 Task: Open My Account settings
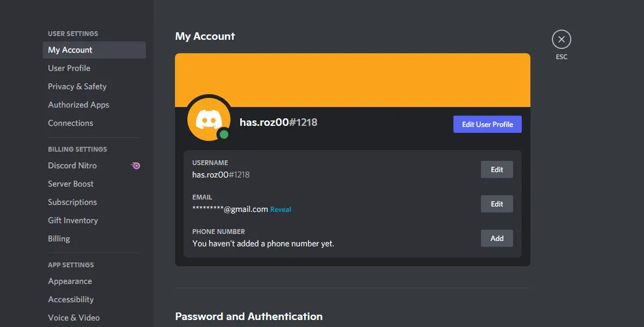pyautogui.click(x=94, y=50)
